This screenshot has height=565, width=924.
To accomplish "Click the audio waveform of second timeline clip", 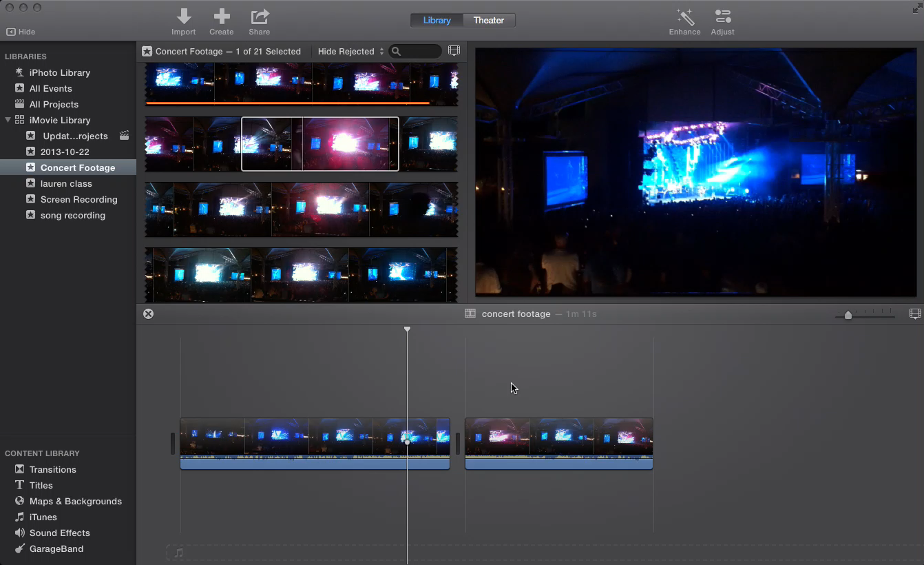I will (x=559, y=462).
